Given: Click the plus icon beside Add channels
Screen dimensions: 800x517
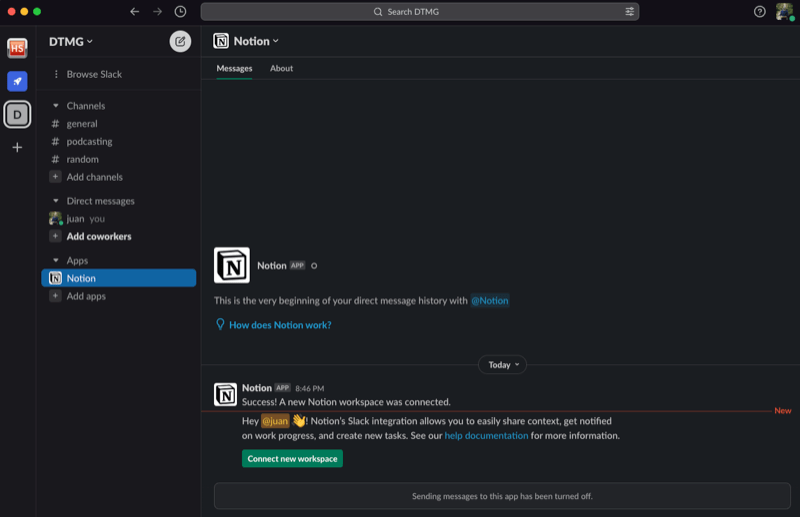Looking at the screenshot, I should coord(55,177).
